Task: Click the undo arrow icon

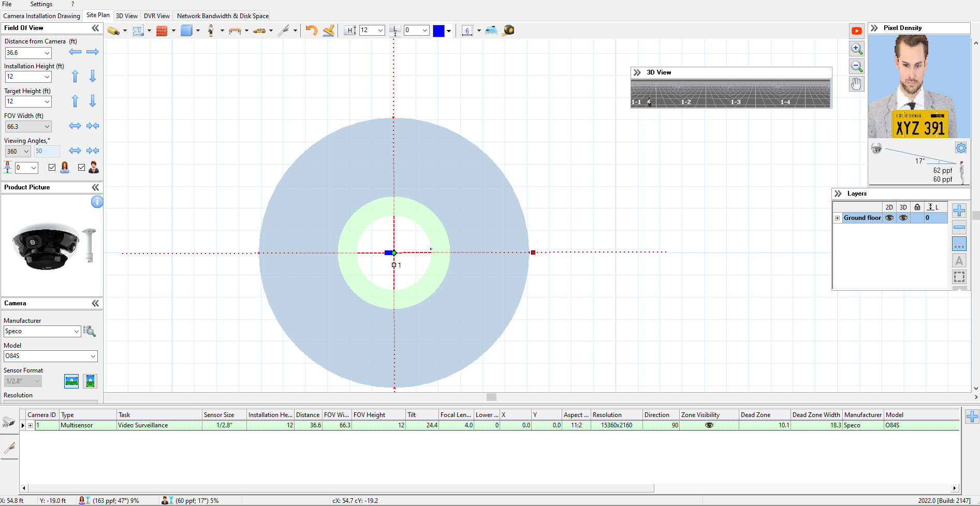Action: pos(311,31)
